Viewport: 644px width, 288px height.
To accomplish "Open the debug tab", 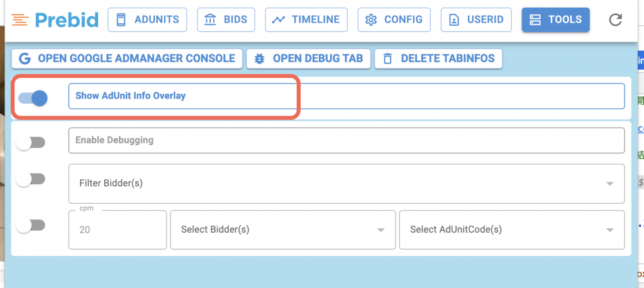I will [x=308, y=58].
